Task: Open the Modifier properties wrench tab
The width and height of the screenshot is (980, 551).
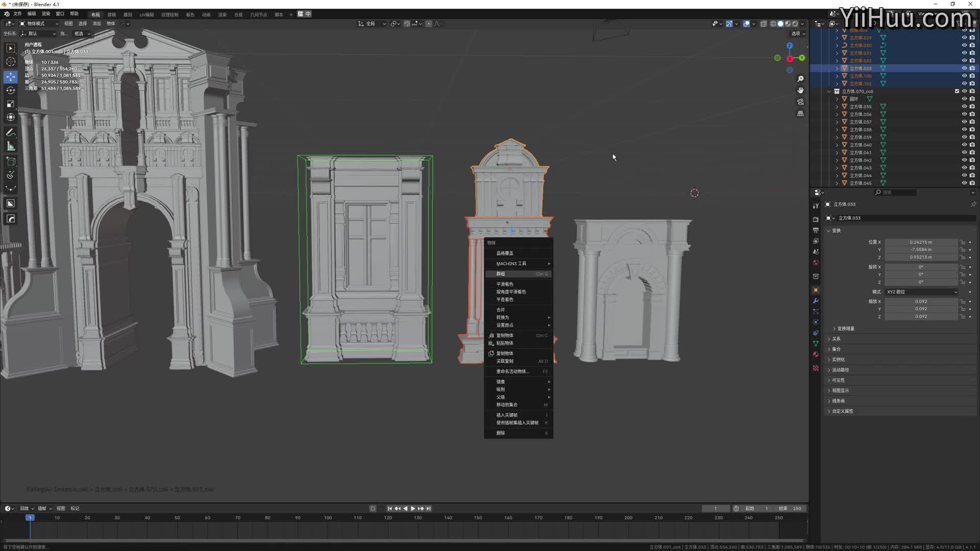Action: tap(816, 301)
